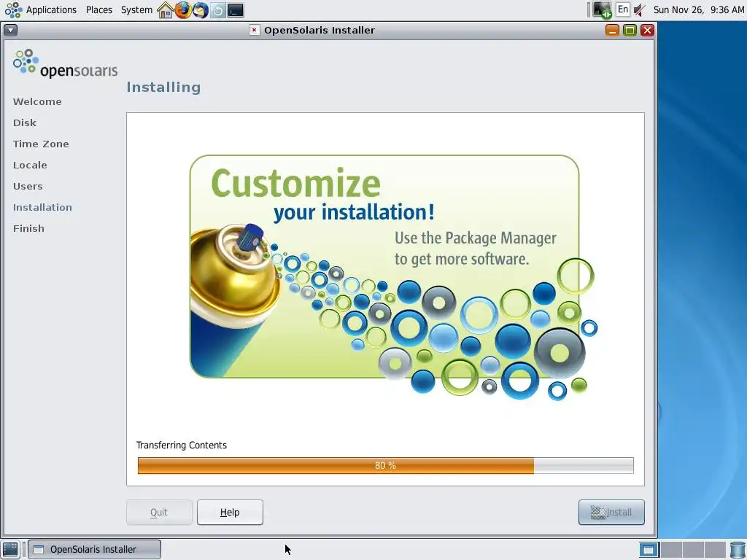
Task: Open the En keyboard layout indicator
Action: 623,9
